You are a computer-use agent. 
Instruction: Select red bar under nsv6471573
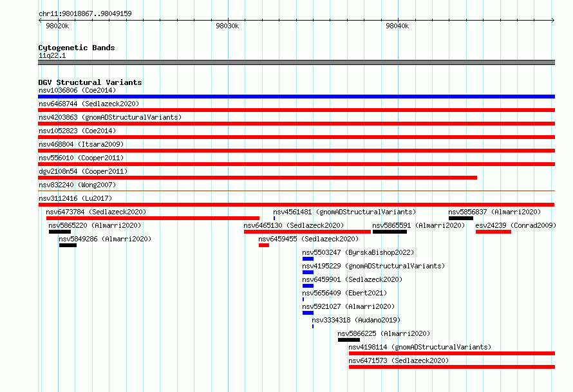452,367
